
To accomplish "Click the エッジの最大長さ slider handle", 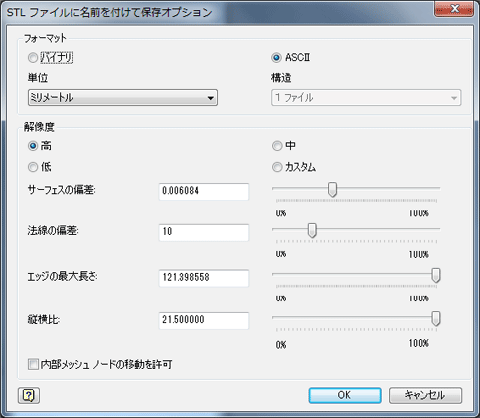I will pos(436,276).
